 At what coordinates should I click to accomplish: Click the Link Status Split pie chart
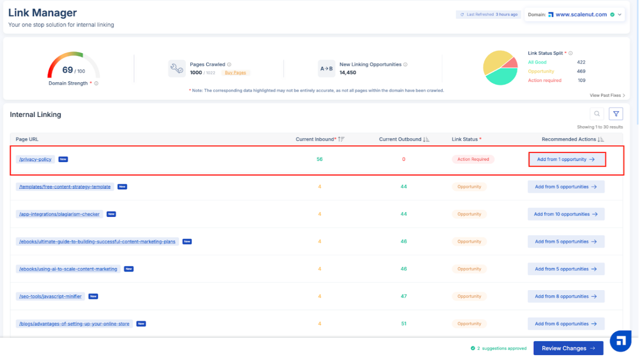pos(500,68)
